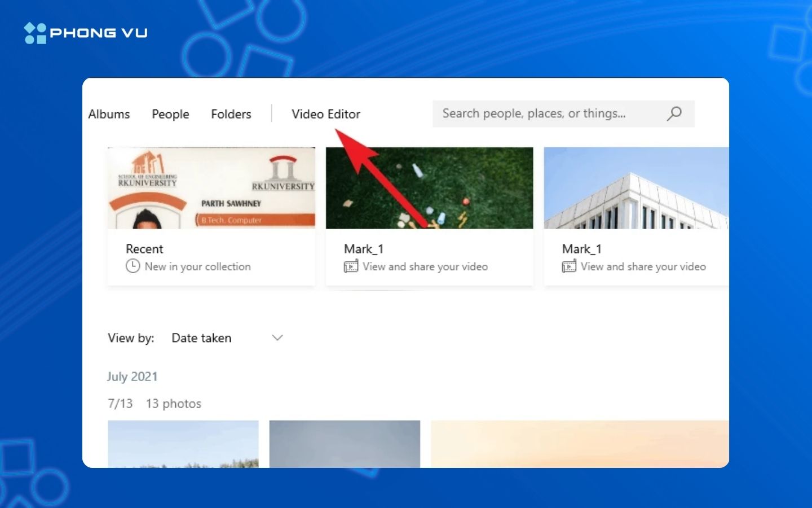Expand the Date taken sorting options
Viewport: 812px width, 508px height.
[201, 338]
